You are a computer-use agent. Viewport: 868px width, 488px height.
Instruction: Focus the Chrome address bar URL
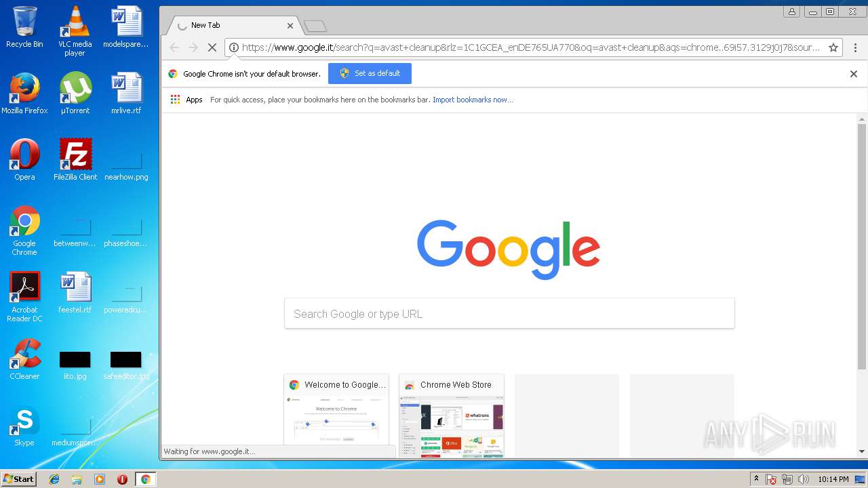coord(530,47)
